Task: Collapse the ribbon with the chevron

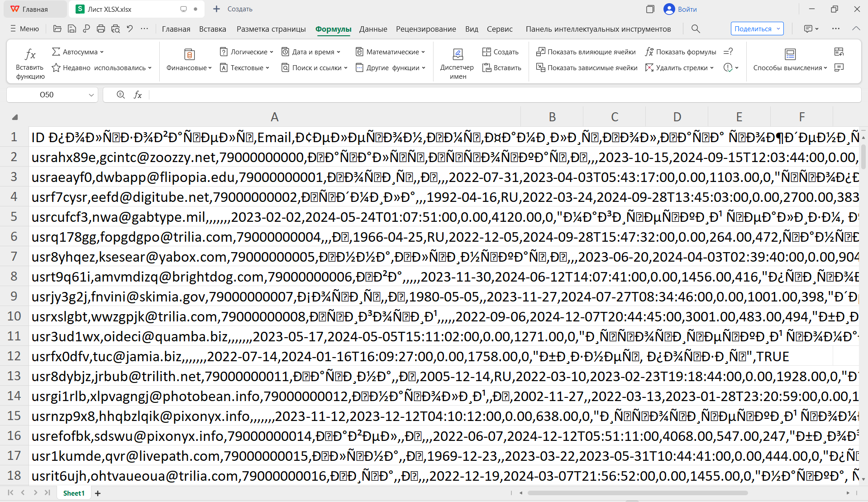Action: click(856, 29)
